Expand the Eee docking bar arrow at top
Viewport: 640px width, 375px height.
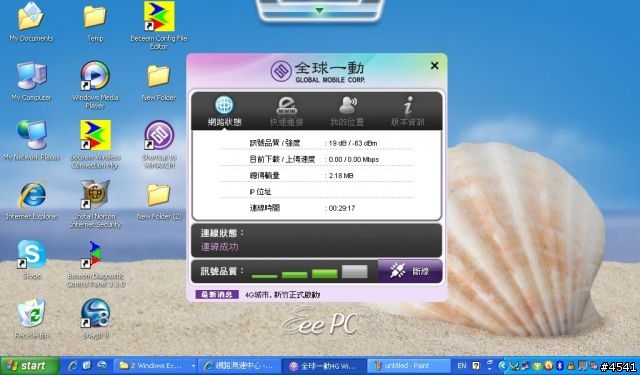[320, 11]
